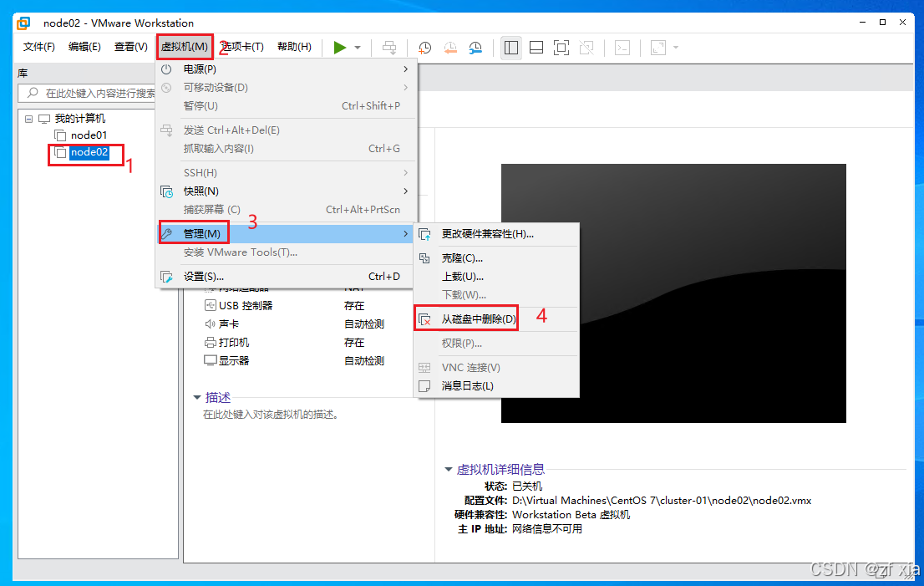
Task: Toggle thumbnail bar view icon
Action: tap(536, 47)
